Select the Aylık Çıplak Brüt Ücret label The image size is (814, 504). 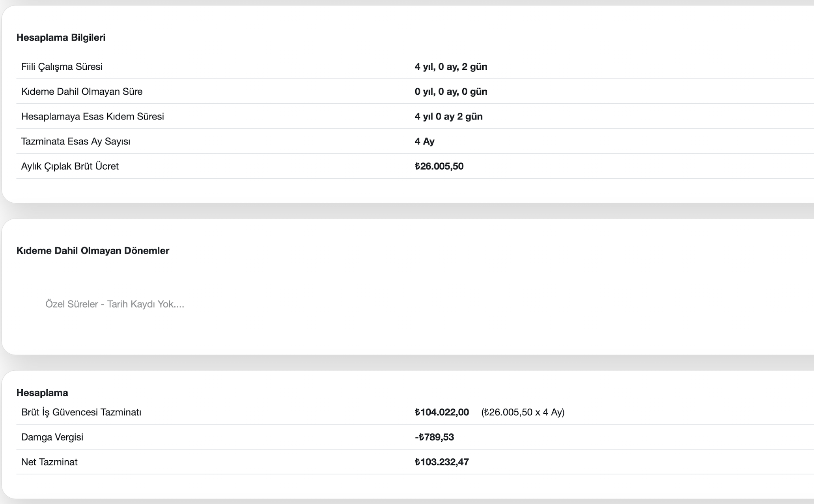click(x=70, y=166)
